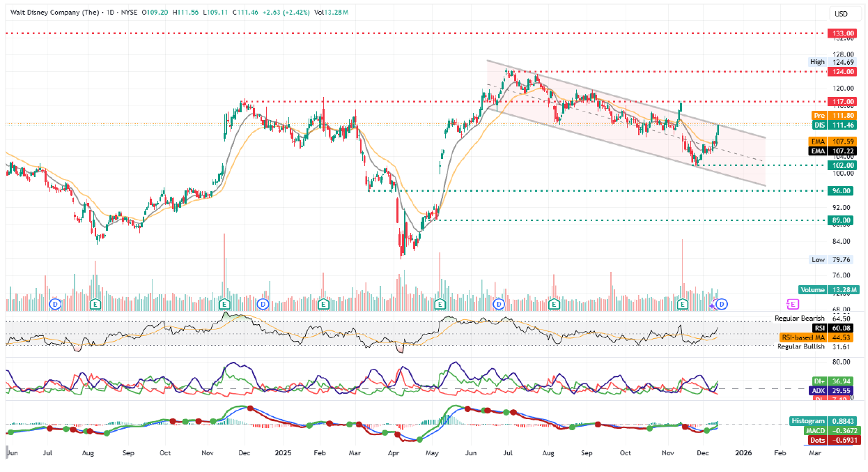Select the dividend marker in December 2025

[722, 304]
